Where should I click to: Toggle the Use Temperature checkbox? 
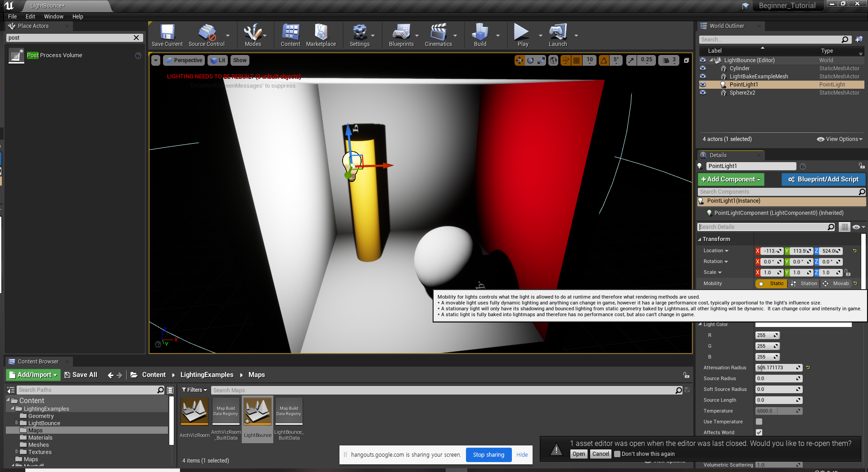click(x=759, y=422)
